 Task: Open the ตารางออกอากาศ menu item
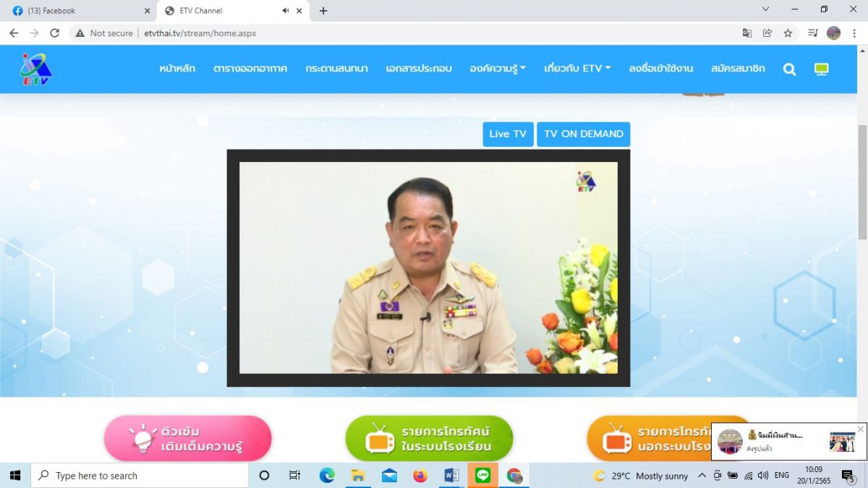click(250, 69)
